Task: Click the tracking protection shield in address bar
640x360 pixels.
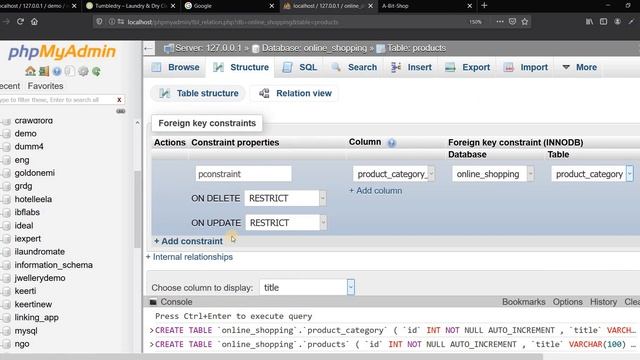Action: 99,22
